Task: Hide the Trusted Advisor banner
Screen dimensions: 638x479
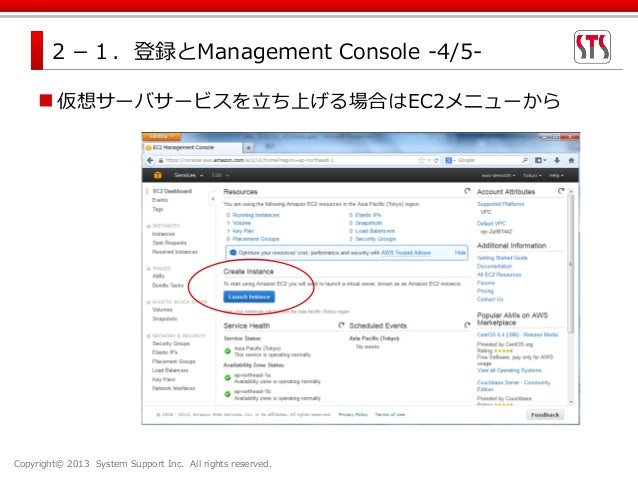Action: coord(460,253)
